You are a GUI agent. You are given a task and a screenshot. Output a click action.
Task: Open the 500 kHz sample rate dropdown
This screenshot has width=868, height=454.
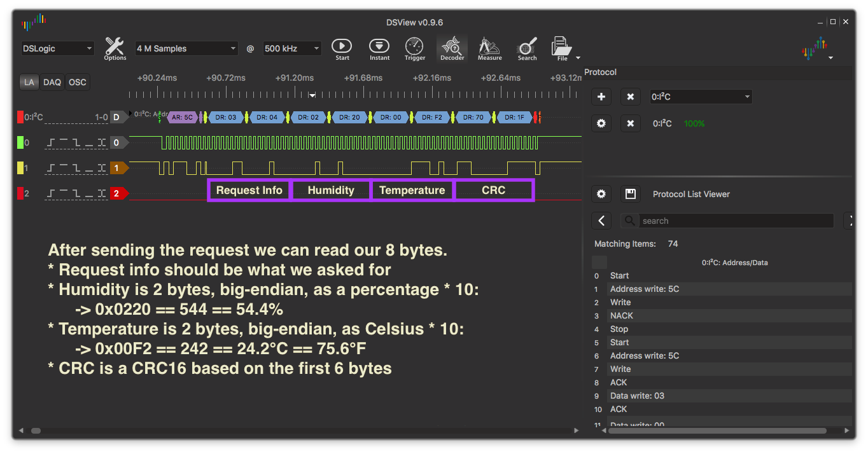[x=292, y=48]
